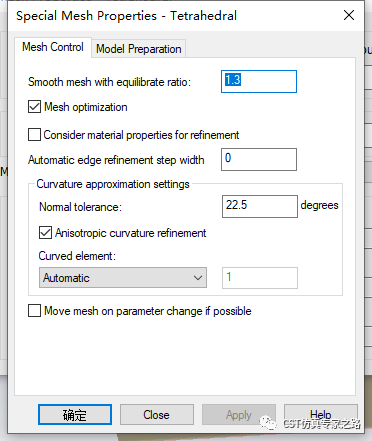Click the degrees unit label

click(x=319, y=205)
